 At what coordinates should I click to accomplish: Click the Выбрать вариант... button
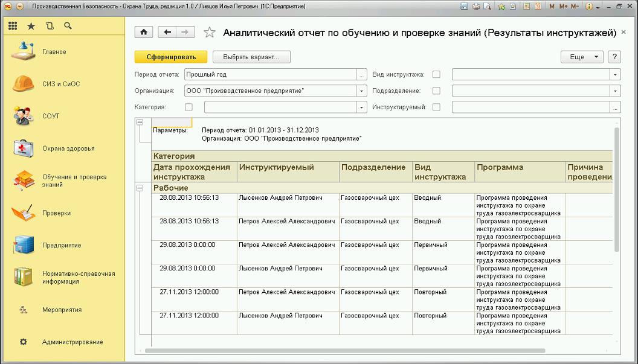point(251,57)
